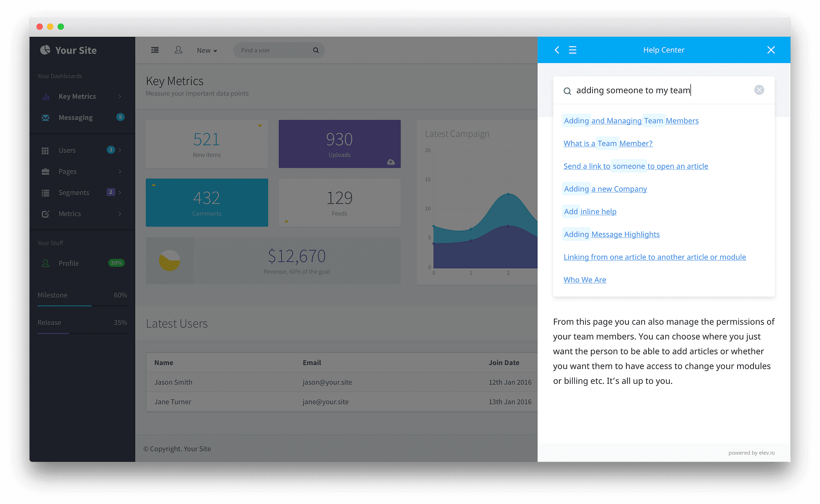The image size is (820, 504).
Task: Open the New dropdown menu
Action: [x=207, y=50]
